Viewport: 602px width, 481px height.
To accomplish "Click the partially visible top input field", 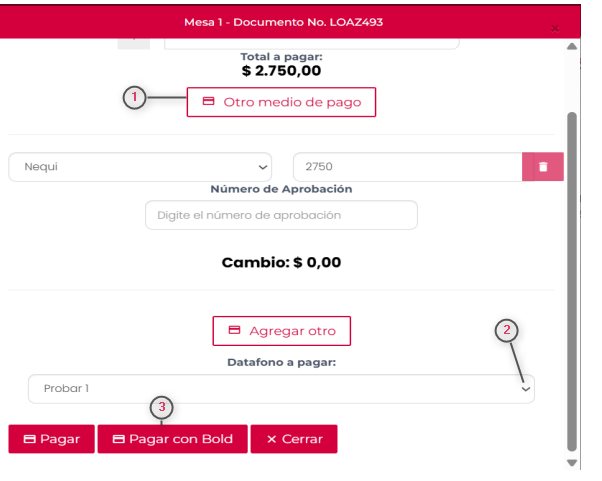I will point(310,43).
